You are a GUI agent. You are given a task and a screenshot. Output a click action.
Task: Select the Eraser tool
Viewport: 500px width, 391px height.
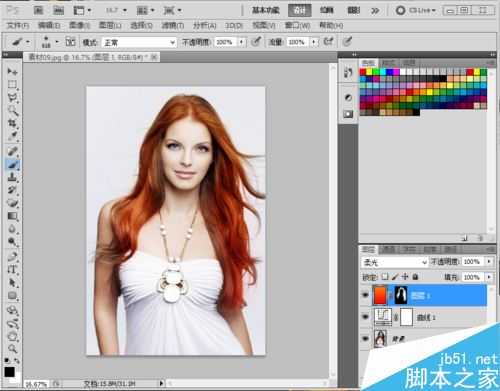tap(12, 203)
